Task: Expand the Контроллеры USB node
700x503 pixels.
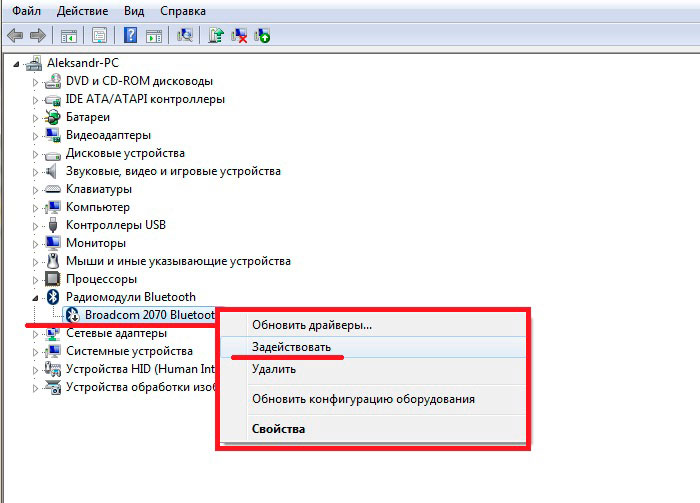Action: (x=35, y=226)
